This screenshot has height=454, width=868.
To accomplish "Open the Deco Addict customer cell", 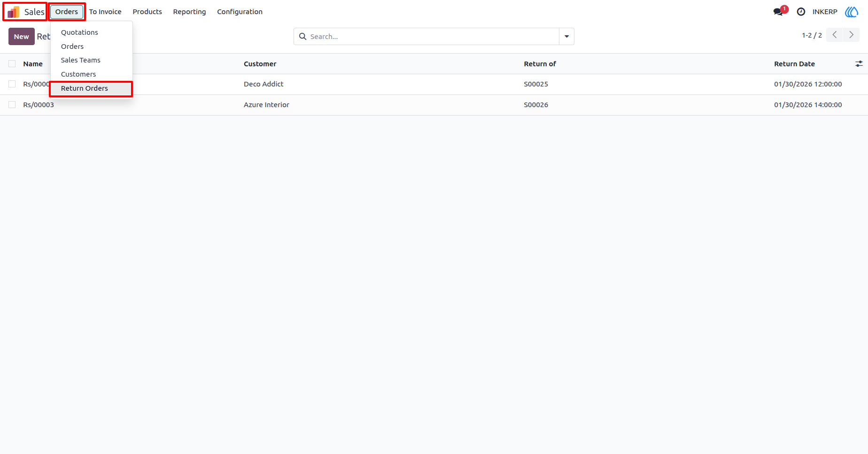I will click(263, 84).
